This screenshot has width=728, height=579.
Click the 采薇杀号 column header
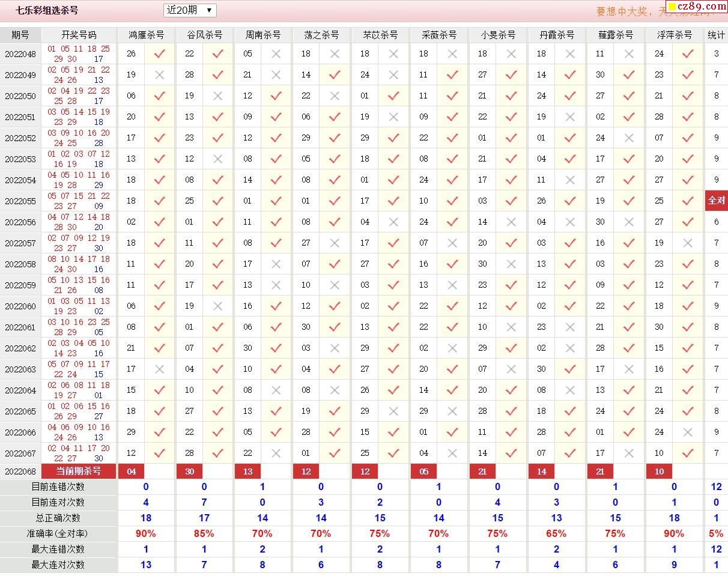tap(439, 35)
